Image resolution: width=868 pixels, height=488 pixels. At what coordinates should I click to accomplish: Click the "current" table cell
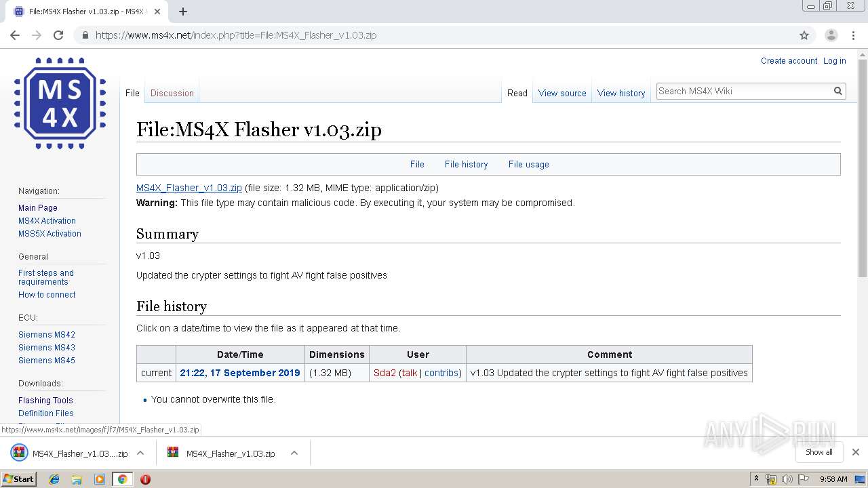point(156,373)
